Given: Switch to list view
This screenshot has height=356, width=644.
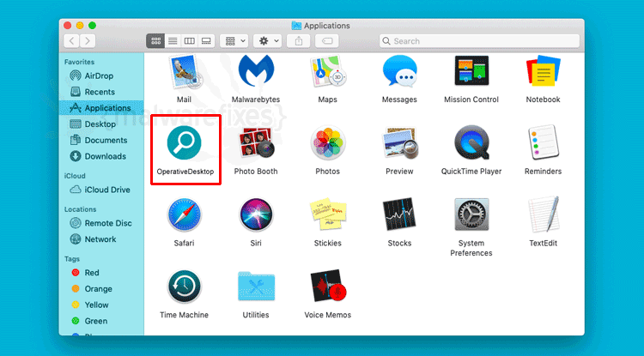Looking at the screenshot, I should 173,41.
